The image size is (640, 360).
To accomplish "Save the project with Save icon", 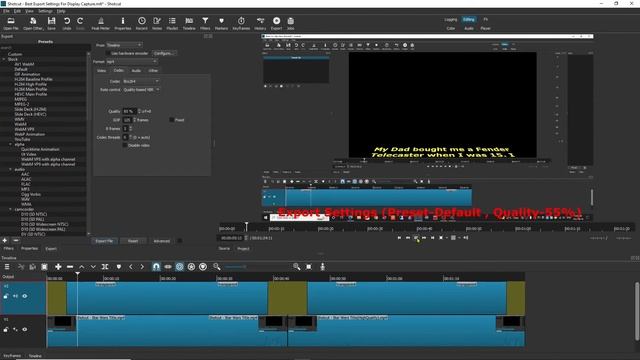I will (51, 23).
